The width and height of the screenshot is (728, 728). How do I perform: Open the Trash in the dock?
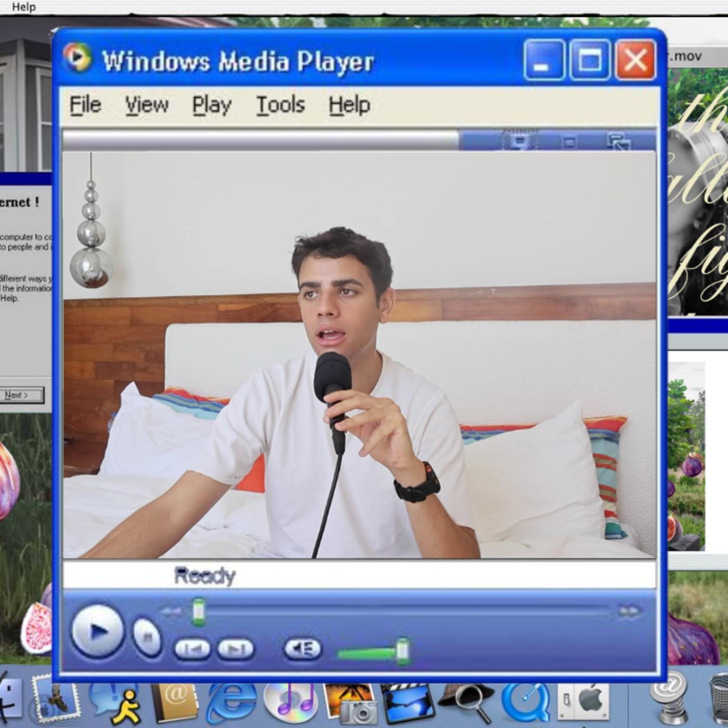pos(720,698)
